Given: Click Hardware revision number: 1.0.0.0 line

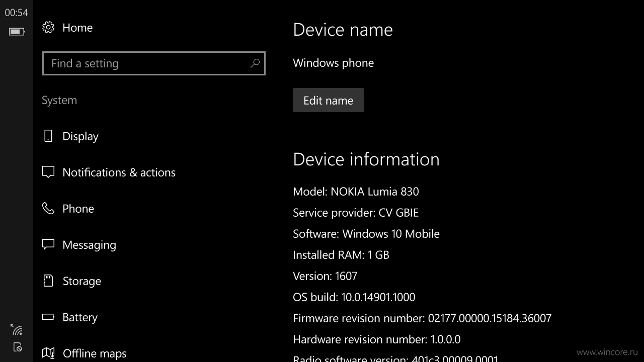Looking at the screenshot, I should coord(377,339).
